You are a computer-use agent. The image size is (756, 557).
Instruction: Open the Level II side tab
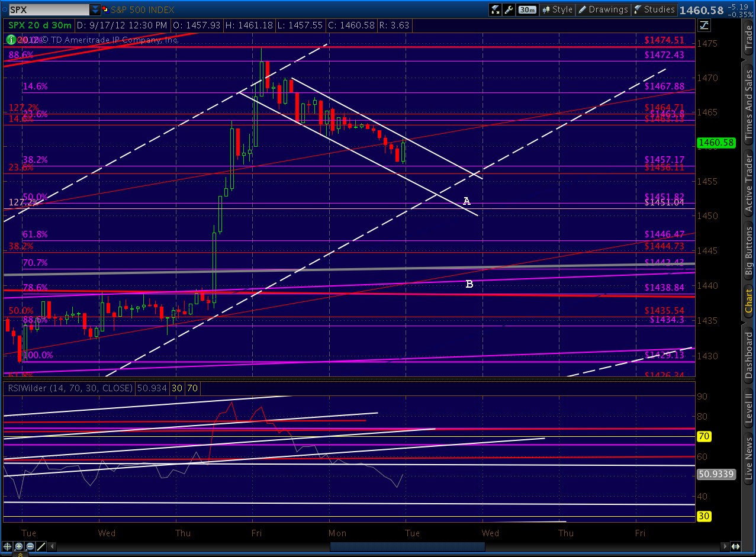(x=749, y=408)
